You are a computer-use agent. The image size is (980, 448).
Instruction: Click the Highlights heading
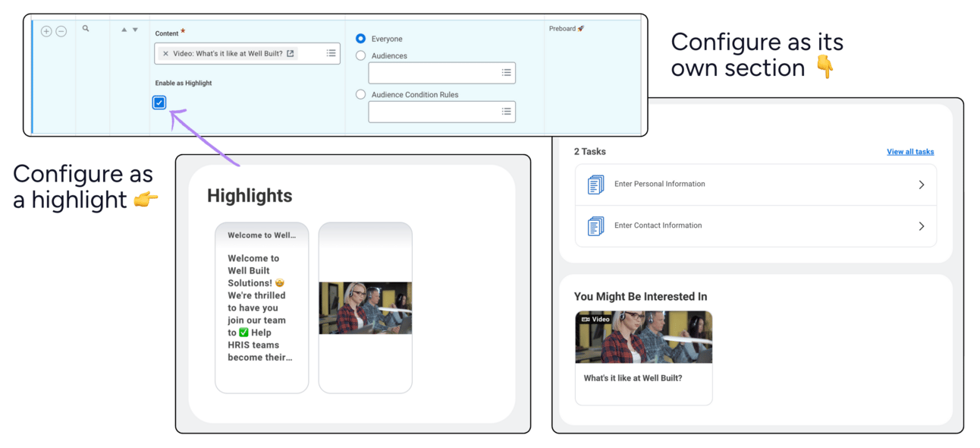[x=250, y=196]
